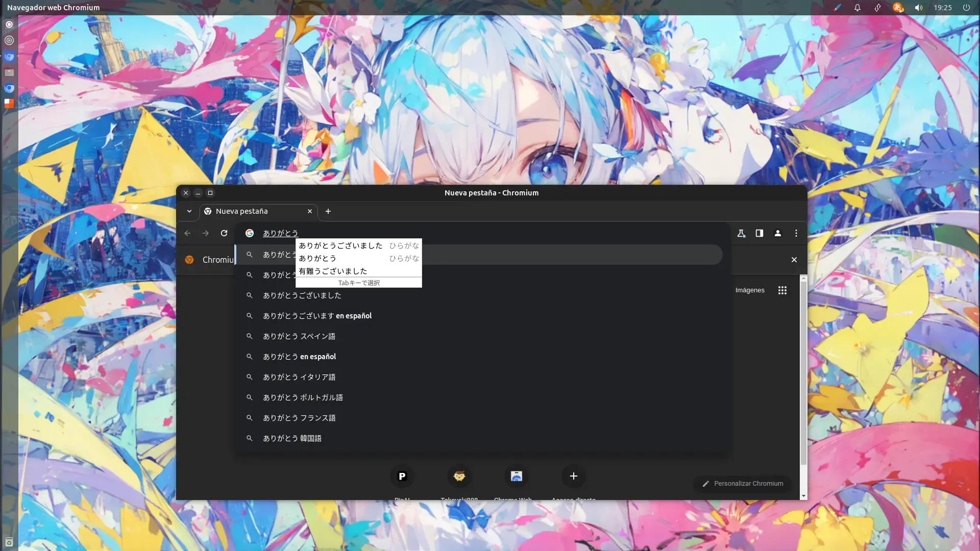The height and width of the screenshot is (551, 980).
Task: Expand the tab search chevron
Action: (x=189, y=211)
